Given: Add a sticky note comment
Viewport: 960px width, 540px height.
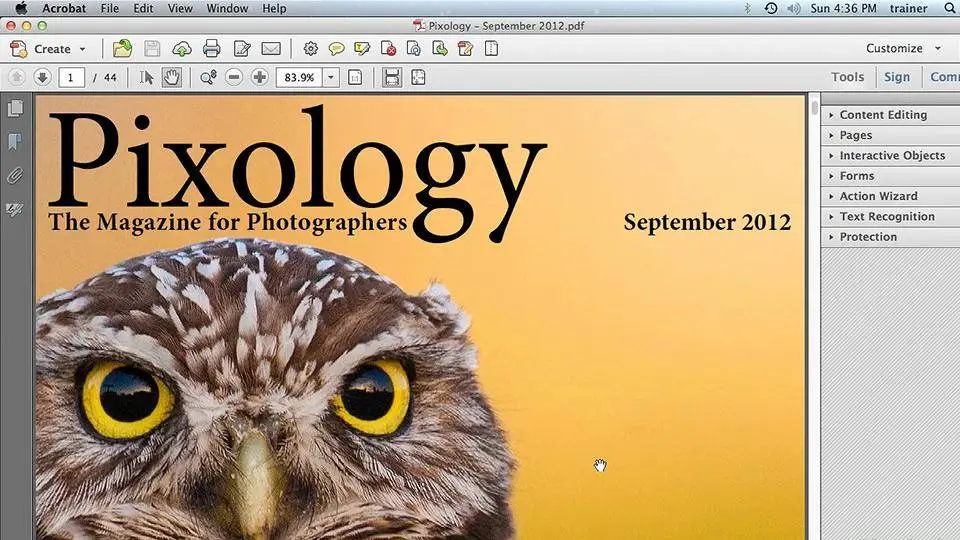Looking at the screenshot, I should click(336, 48).
